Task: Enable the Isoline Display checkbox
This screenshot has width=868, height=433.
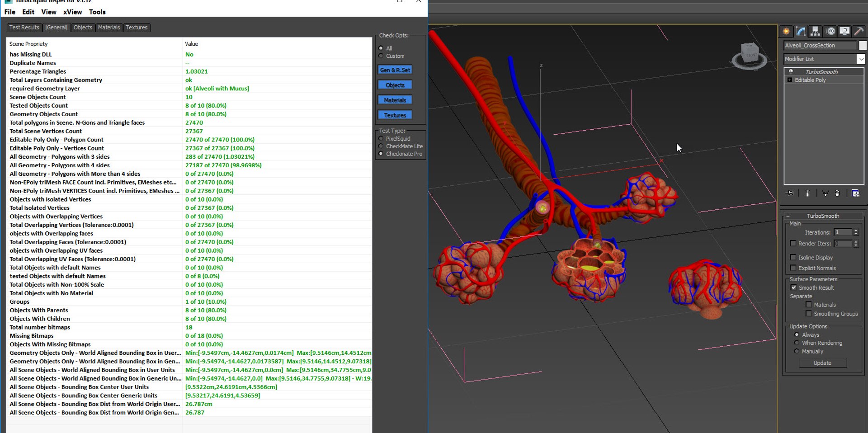Action: 793,257
